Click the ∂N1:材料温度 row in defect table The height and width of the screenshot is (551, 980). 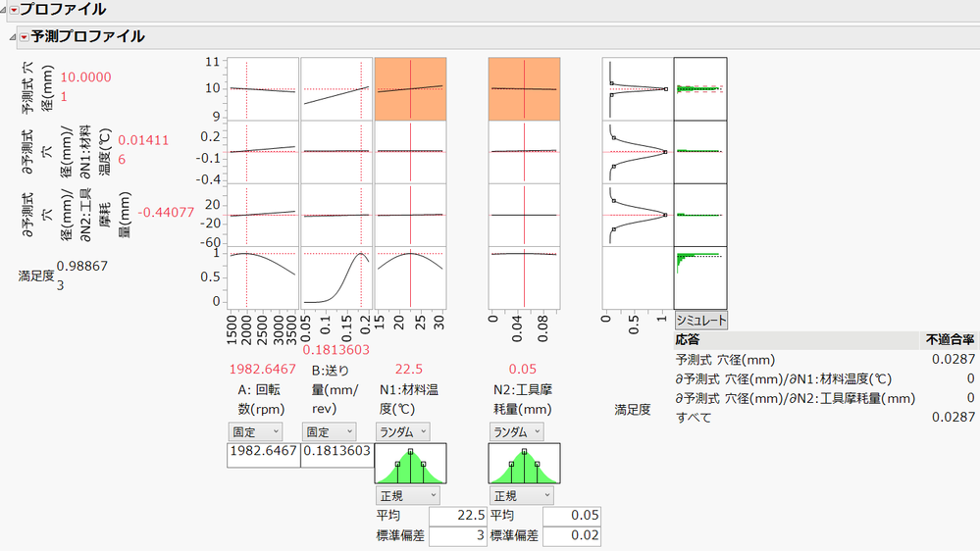(825, 379)
